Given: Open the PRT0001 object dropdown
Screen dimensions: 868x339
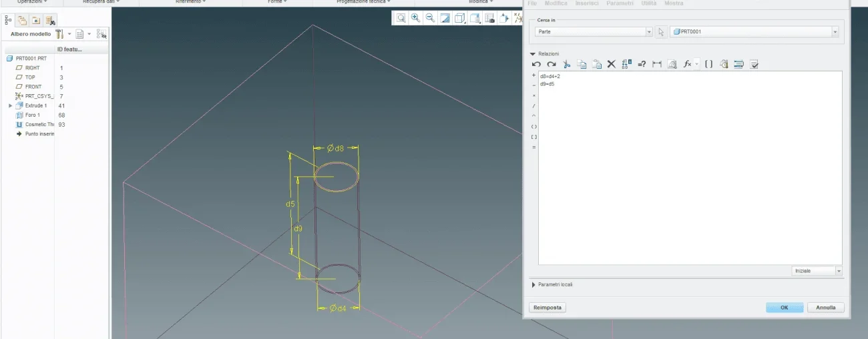Looking at the screenshot, I should tap(835, 32).
